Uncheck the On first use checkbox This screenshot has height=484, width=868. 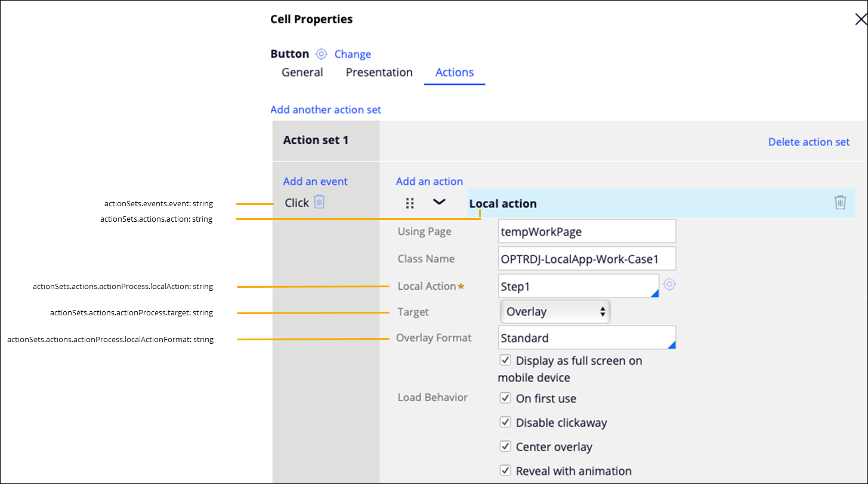[505, 398]
